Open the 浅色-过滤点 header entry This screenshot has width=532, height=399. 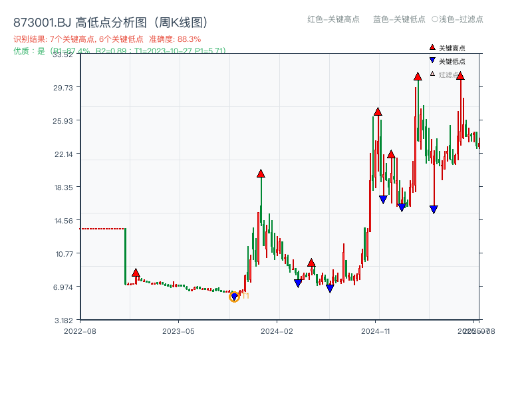point(458,19)
